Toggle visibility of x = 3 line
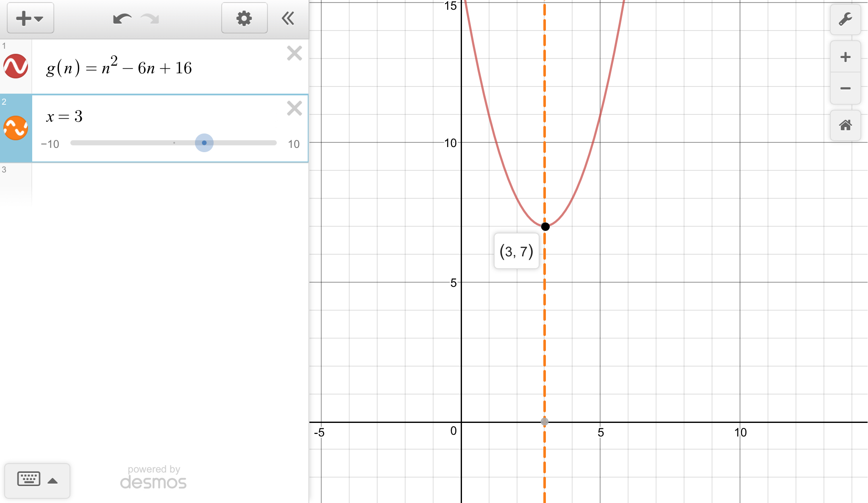 pos(16,128)
